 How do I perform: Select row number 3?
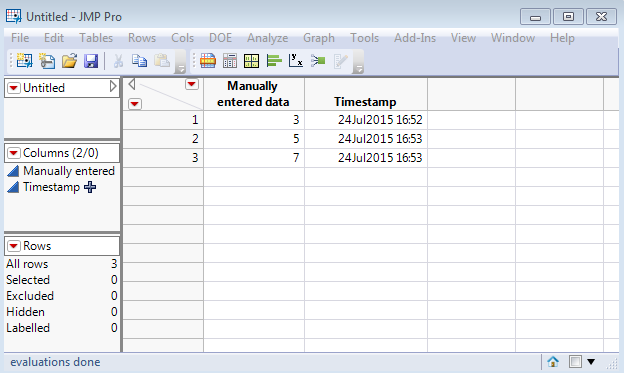163,158
